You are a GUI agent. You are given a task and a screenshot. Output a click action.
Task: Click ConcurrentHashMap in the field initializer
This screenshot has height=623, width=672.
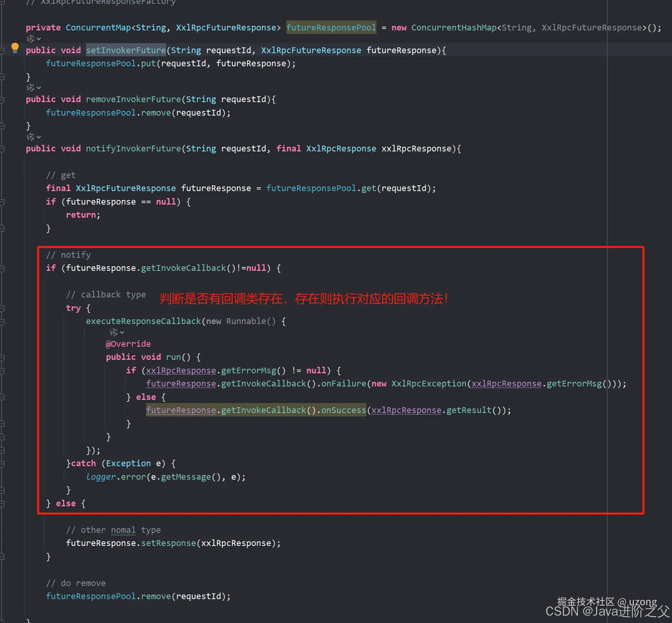(x=454, y=27)
